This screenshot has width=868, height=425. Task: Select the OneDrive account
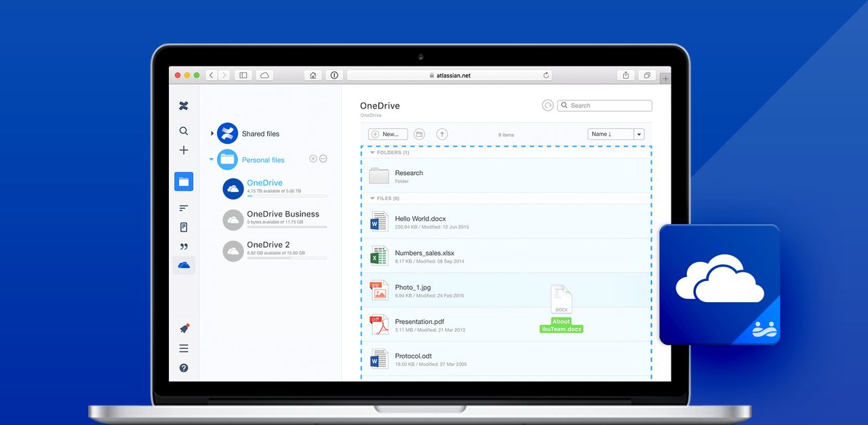[x=264, y=183]
